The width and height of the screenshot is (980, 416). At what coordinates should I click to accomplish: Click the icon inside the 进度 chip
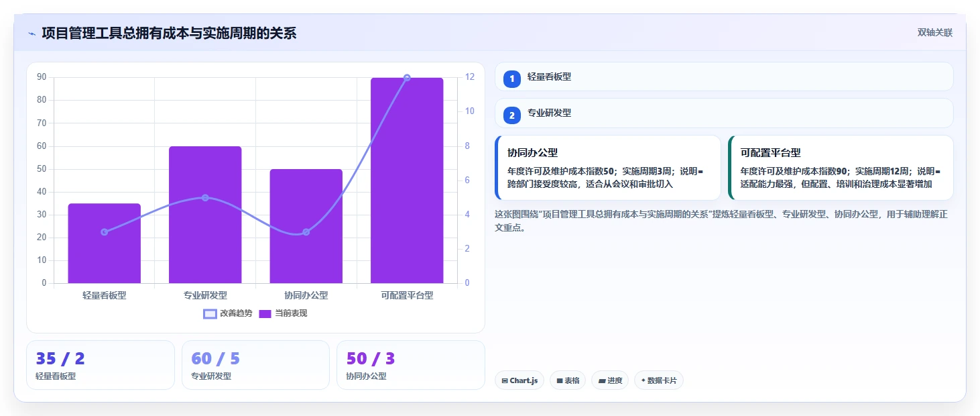(x=602, y=381)
